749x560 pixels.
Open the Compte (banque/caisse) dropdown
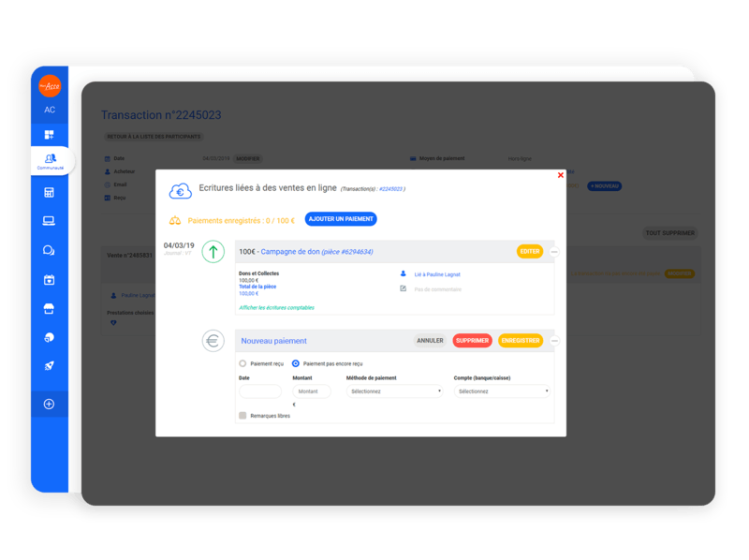[502, 391]
